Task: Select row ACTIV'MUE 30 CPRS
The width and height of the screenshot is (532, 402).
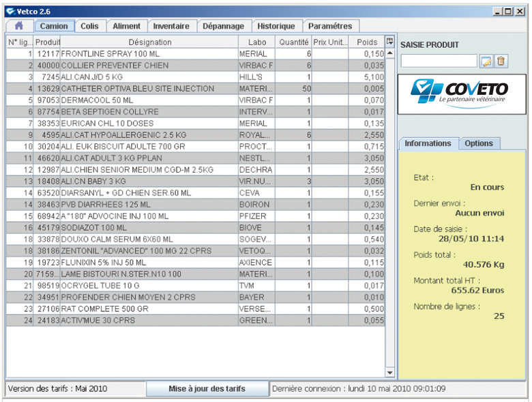Action: [196, 321]
